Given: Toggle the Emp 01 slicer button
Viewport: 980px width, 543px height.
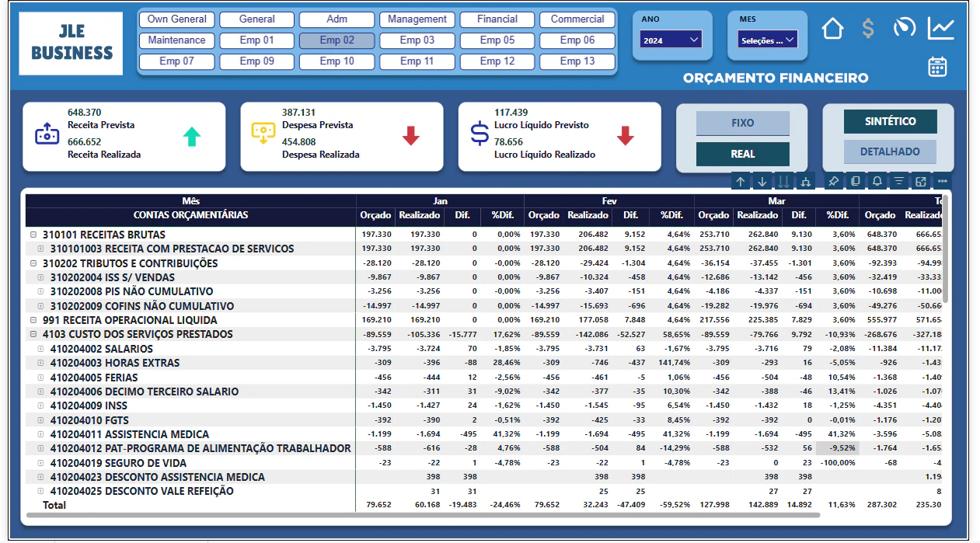Looking at the screenshot, I should click(x=256, y=40).
